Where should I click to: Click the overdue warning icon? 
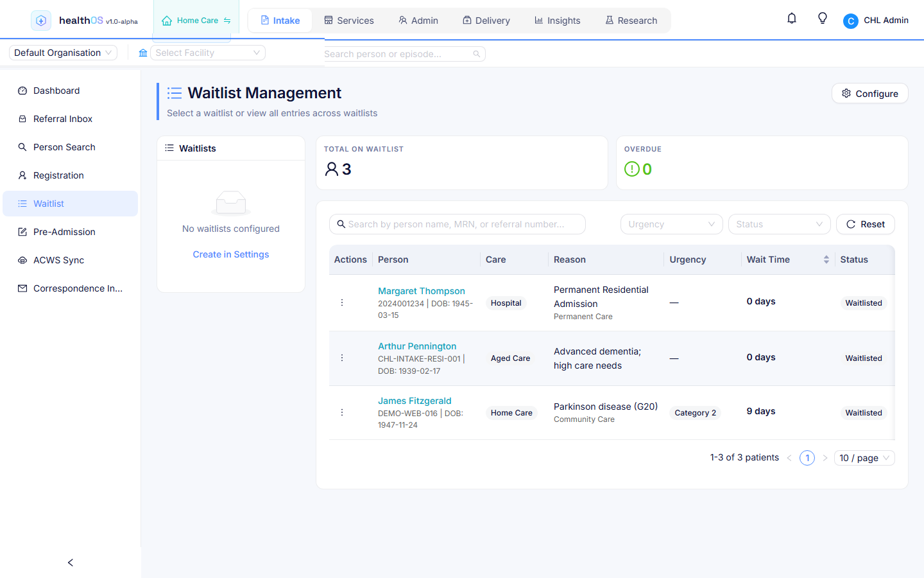pyautogui.click(x=631, y=169)
